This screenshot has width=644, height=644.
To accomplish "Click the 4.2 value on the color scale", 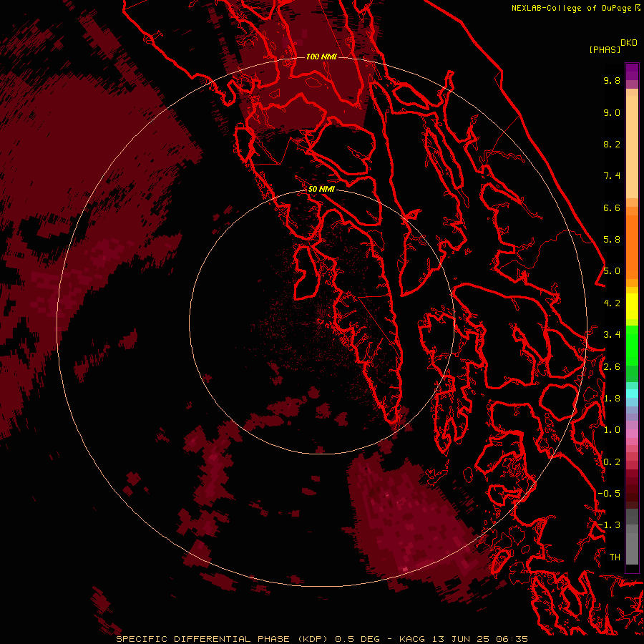I will [612, 303].
